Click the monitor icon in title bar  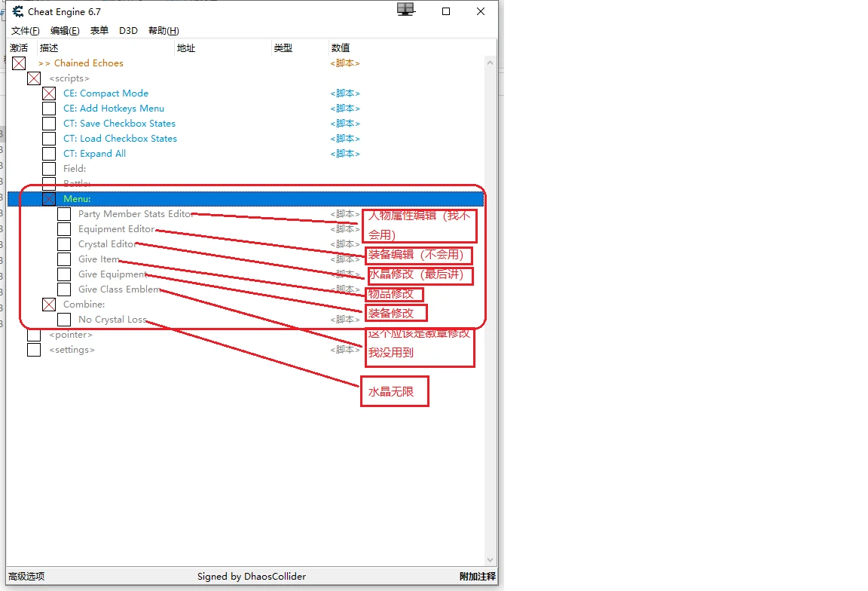406,9
